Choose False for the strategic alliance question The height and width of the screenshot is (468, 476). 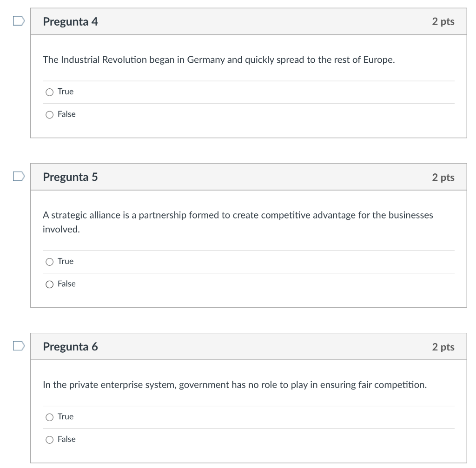pos(50,284)
